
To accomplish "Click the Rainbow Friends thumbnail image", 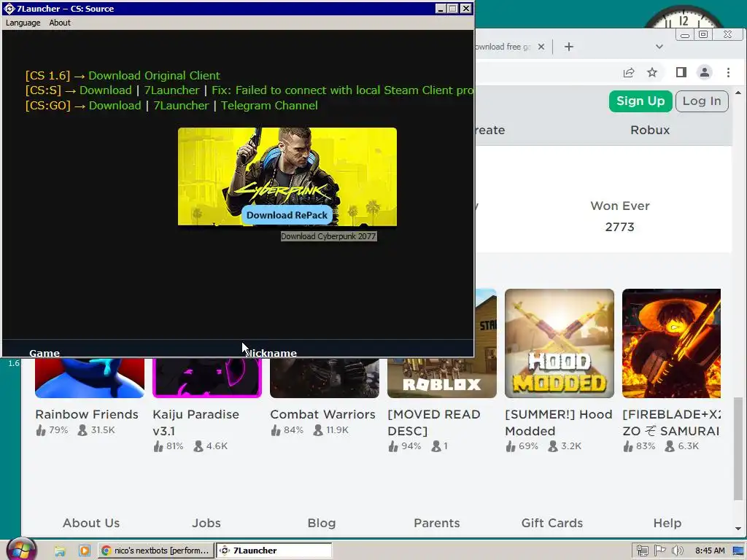I will coord(90,378).
